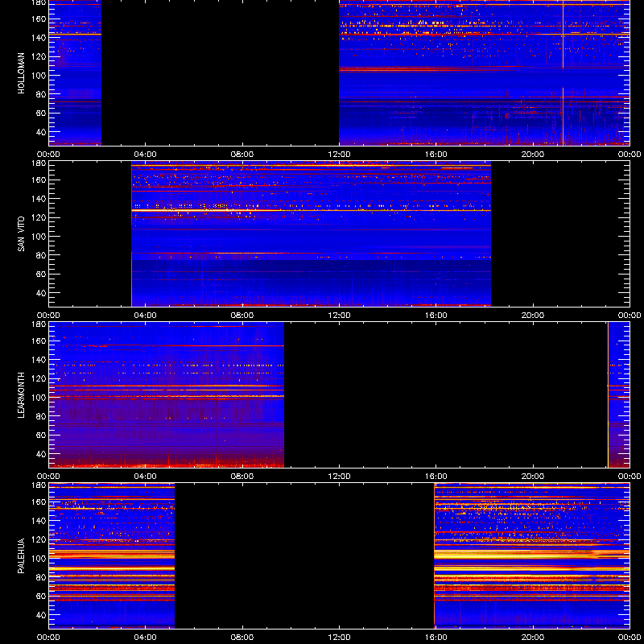Select the 100 frequency tick of HOLLOMAN panel
This screenshot has height=644, width=644.
pyautogui.click(x=40, y=75)
